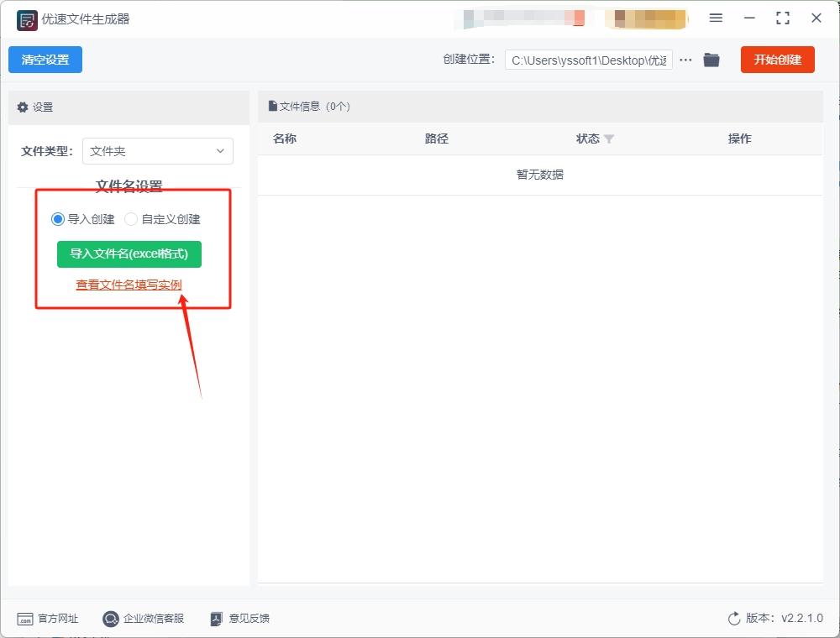
Task: Click the 版本: v2.2.1.0 version text
Action: [785, 618]
